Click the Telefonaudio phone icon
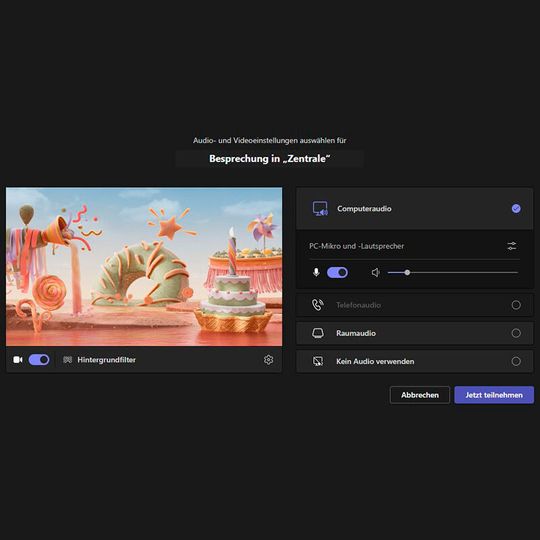The image size is (540, 540). coord(318,305)
